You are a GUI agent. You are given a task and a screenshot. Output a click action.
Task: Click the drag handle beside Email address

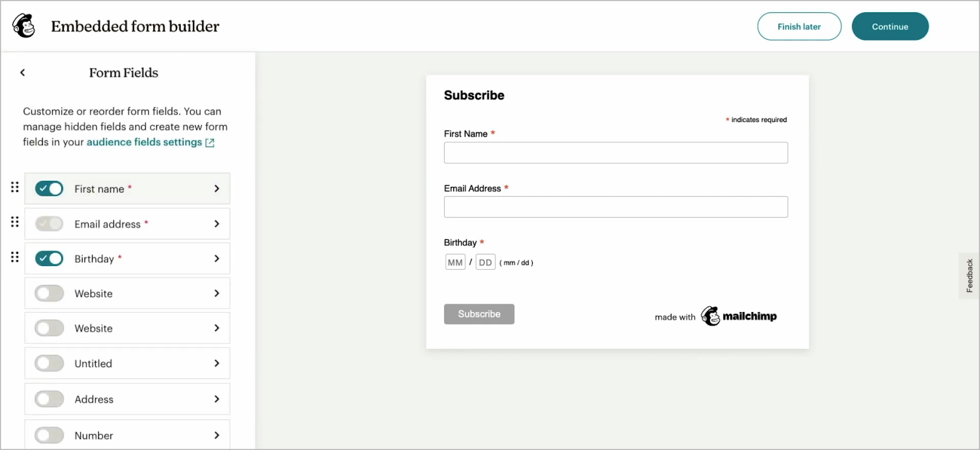pyautogui.click(x=15, y=222)
